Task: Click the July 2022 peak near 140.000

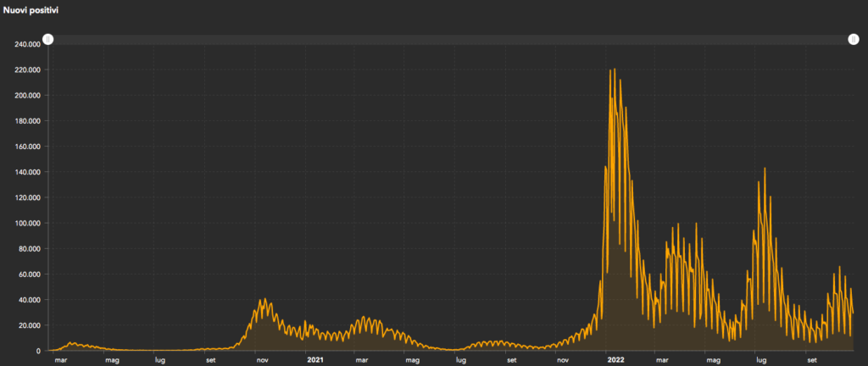Action: pyautogui.click(x=765, y=169)
